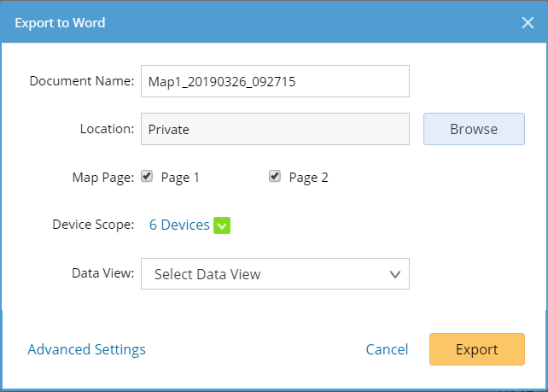The height and width of the screenshot is (392, 548).
Task: Open the Select Data View dropdown
Action: [x=275, y=274]
